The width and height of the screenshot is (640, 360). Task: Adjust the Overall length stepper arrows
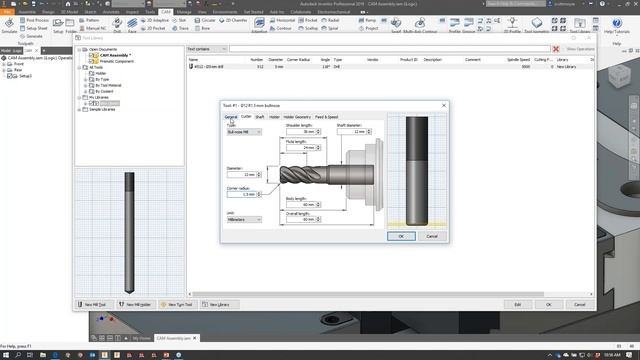point(318,219)
